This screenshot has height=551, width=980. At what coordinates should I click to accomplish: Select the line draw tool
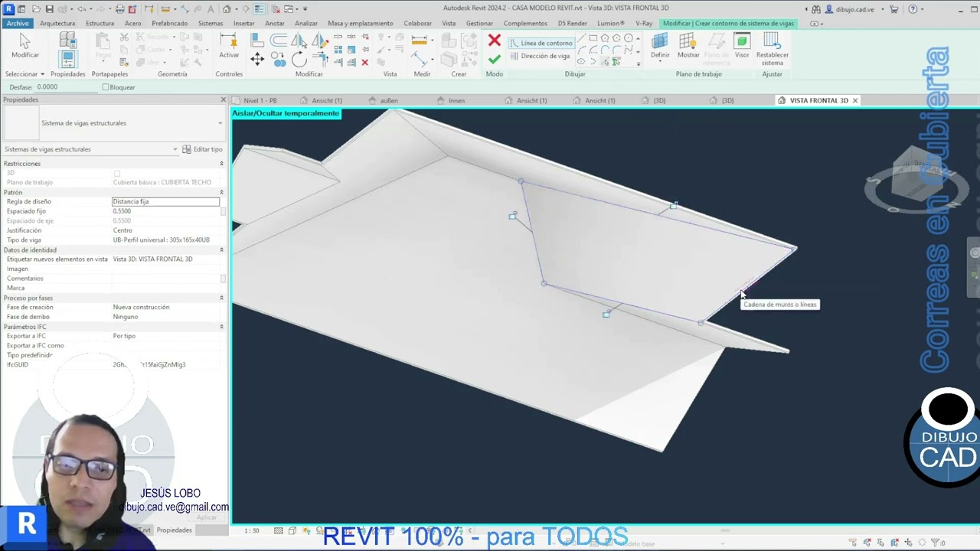coord(582,38)
